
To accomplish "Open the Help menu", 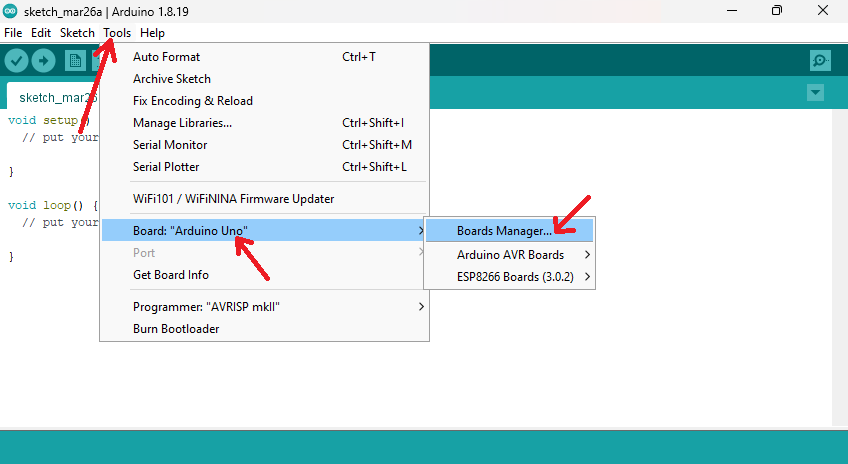I will (x=153, y=33).
